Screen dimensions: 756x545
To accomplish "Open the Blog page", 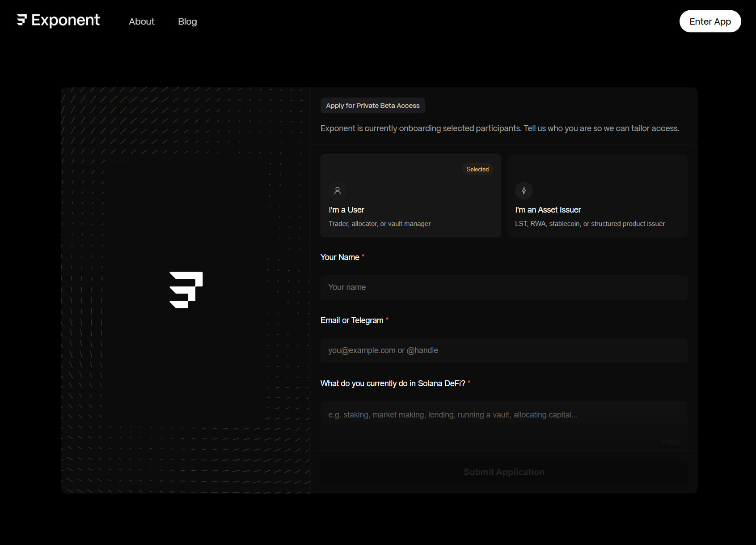I will click(187, 21).
